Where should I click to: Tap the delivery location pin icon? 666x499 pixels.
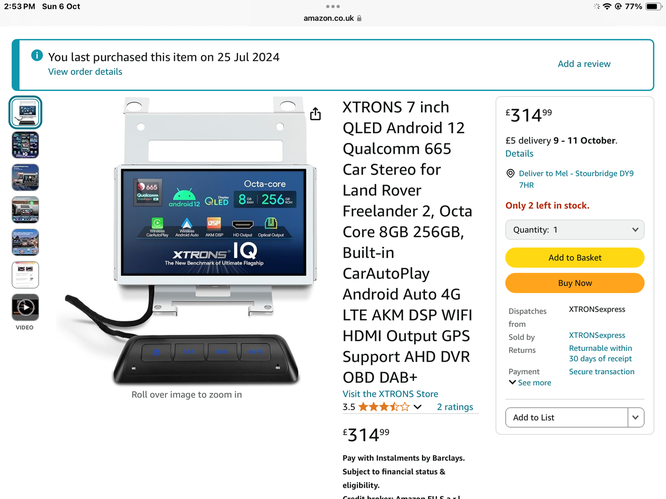click(x=510, y=173)
